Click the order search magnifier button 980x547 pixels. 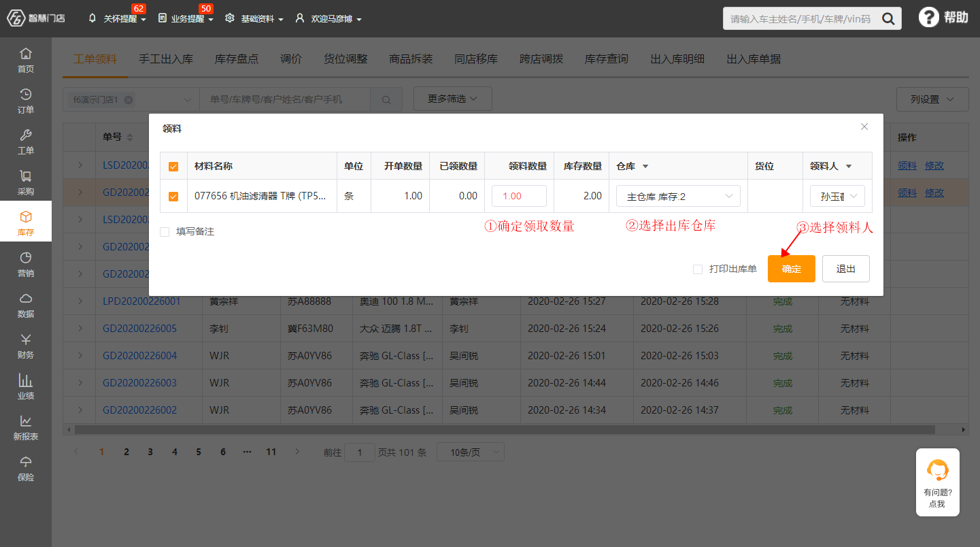click(x=386, y=99)
